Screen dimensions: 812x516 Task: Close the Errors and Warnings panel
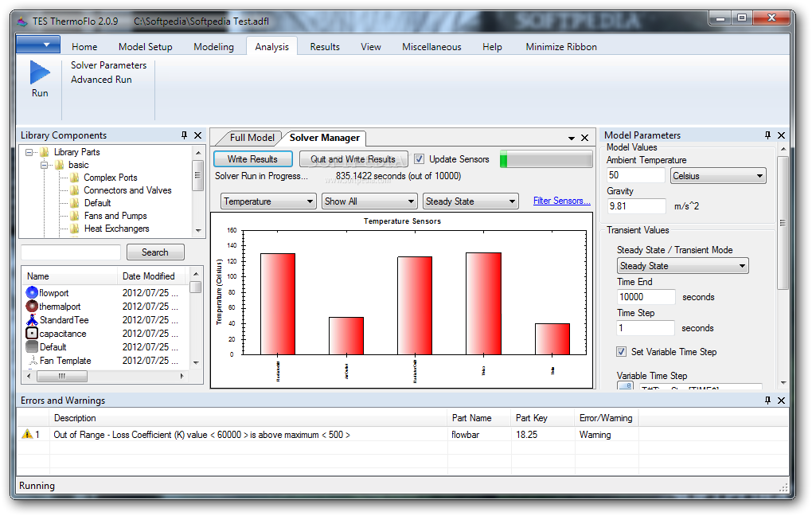point(782,401)
